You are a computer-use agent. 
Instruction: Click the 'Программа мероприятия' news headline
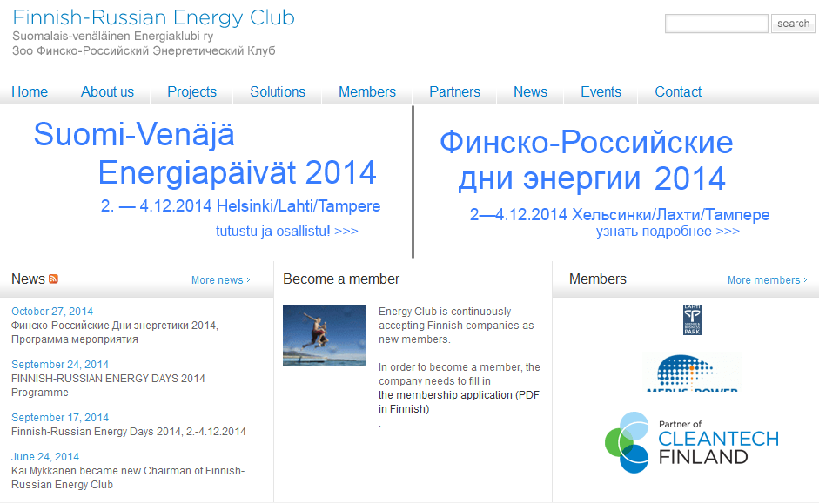point(115,333)
